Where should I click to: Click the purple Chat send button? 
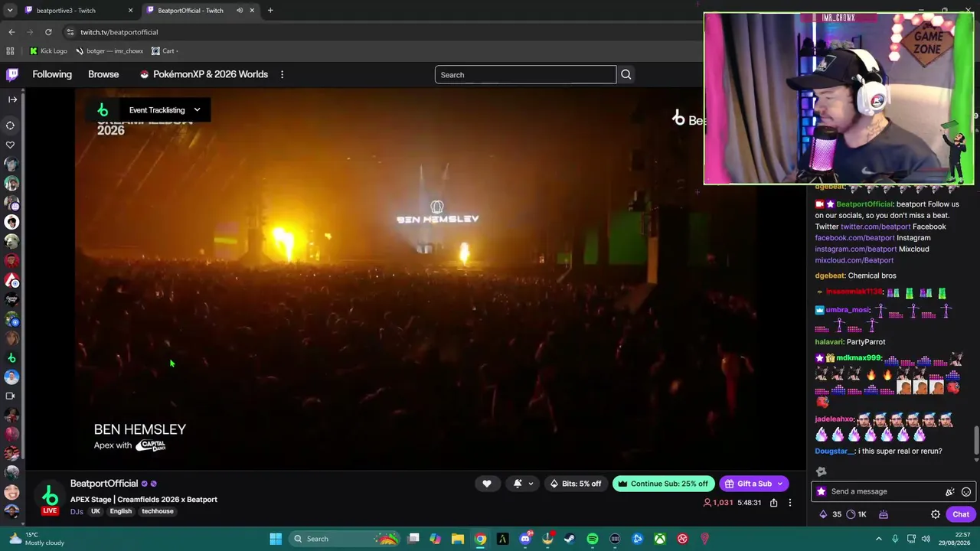point(960,514)
